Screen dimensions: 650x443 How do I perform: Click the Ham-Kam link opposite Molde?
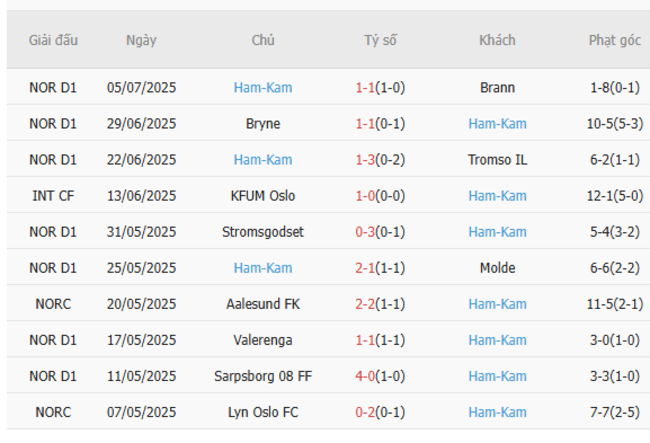(263, 268)
